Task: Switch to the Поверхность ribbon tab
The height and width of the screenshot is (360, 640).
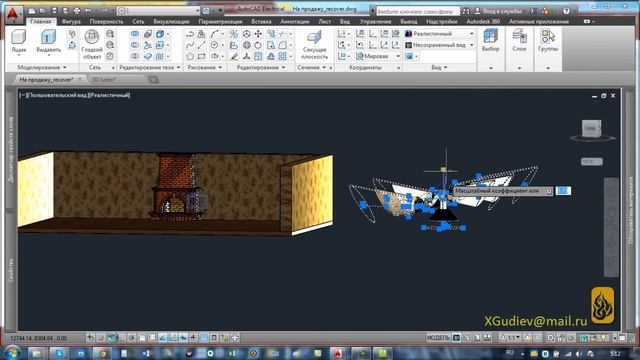Action: tap(106, 22)
